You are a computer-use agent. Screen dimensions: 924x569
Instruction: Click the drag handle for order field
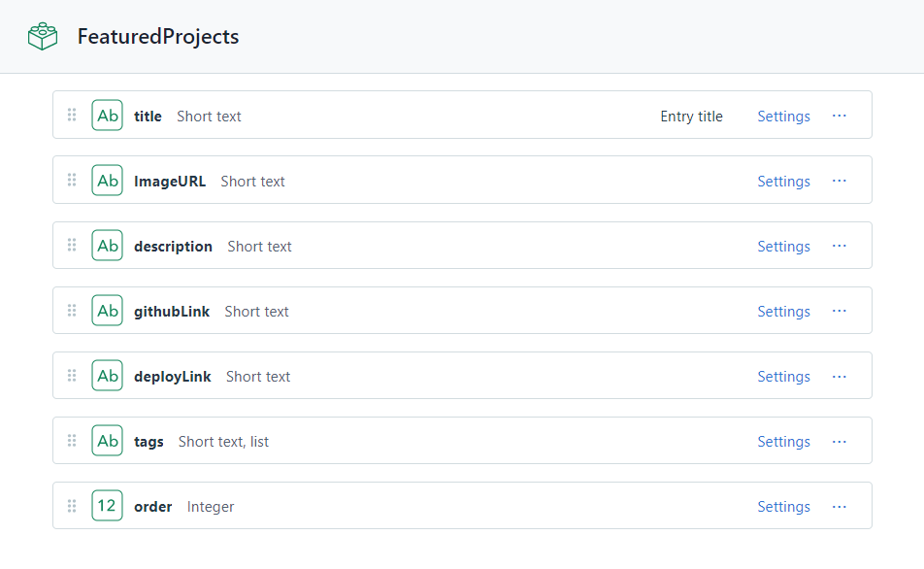pyautogui.click(x=72, y=506)
